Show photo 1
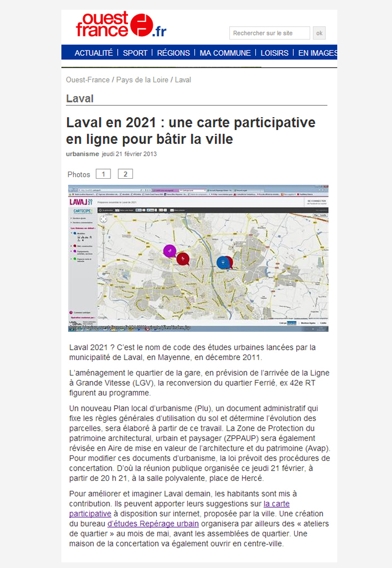Screen dimensions: 392x568 [x=103, y=174]
